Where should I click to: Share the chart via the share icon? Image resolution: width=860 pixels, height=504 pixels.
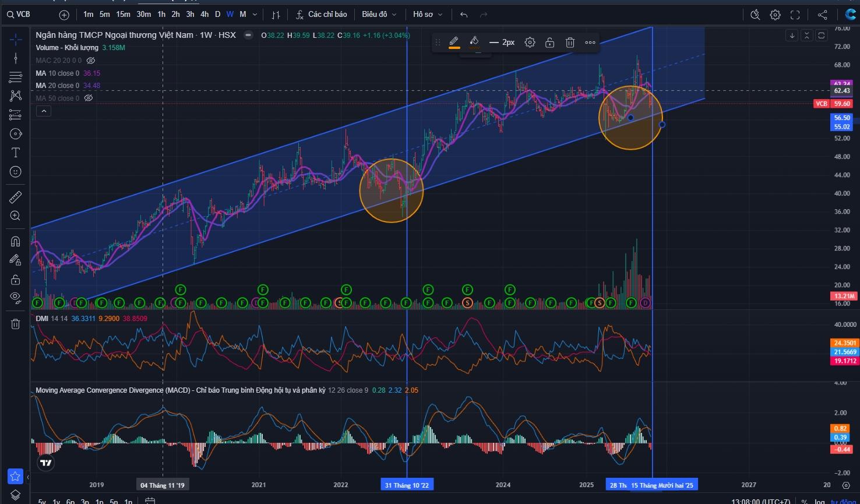point(822,15)
